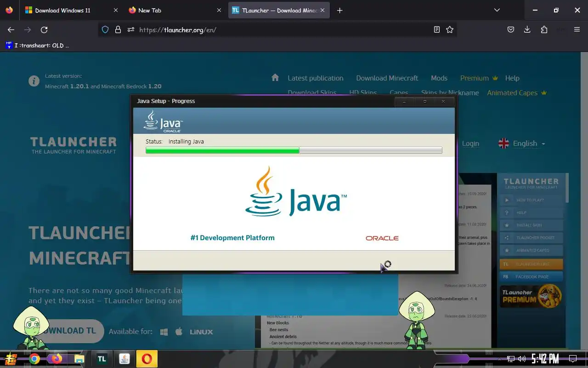The width and height of the screenshot is (588, 368).
Task: Open Help menu item on TLauncher site
Action: click(x=512, y=78)
